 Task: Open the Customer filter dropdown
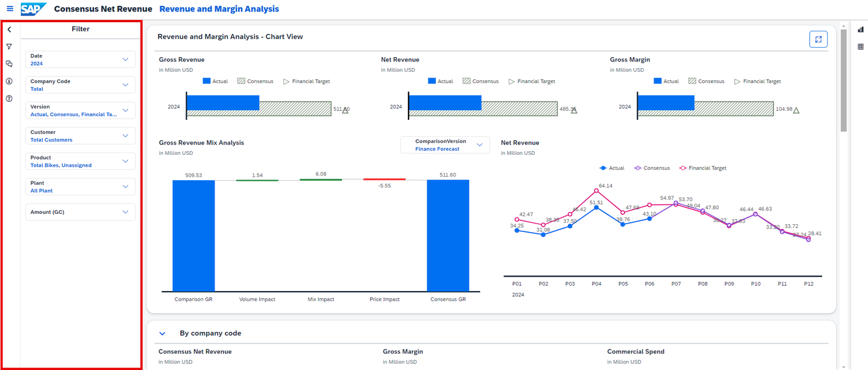coord(81,136)
